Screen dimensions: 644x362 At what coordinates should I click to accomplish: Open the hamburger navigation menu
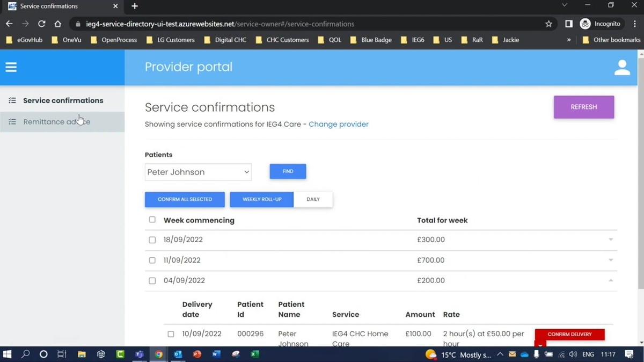(x=11, y=67)
